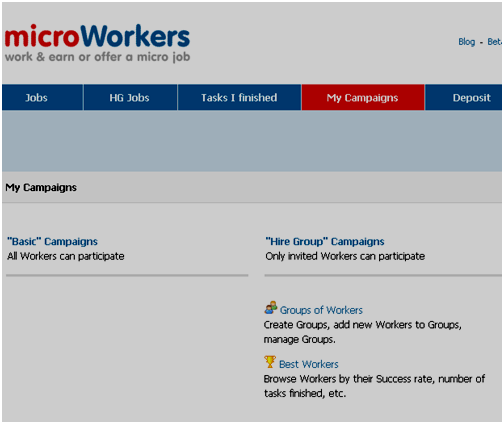Click the Groups of Workers people icon
Image resolution: width=504 pixels, height=424 pixels.
[x=271, y=308]
